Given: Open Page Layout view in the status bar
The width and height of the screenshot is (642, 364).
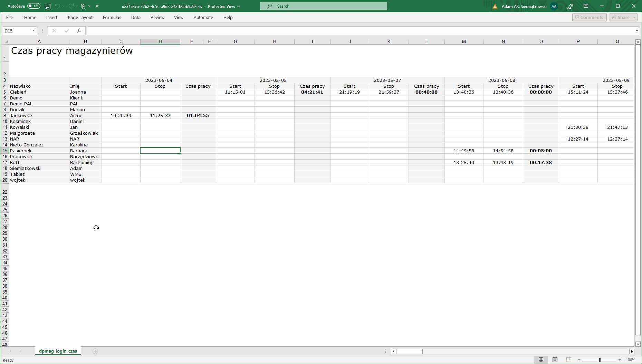Looking at the screenshot, I should [x=555, y=360].
